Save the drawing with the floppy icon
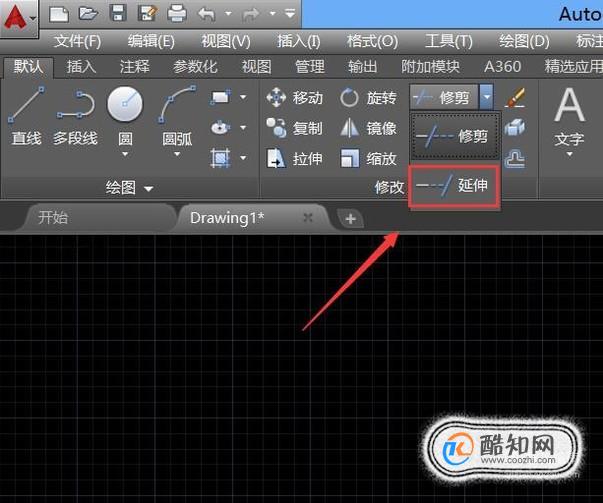 118,14
